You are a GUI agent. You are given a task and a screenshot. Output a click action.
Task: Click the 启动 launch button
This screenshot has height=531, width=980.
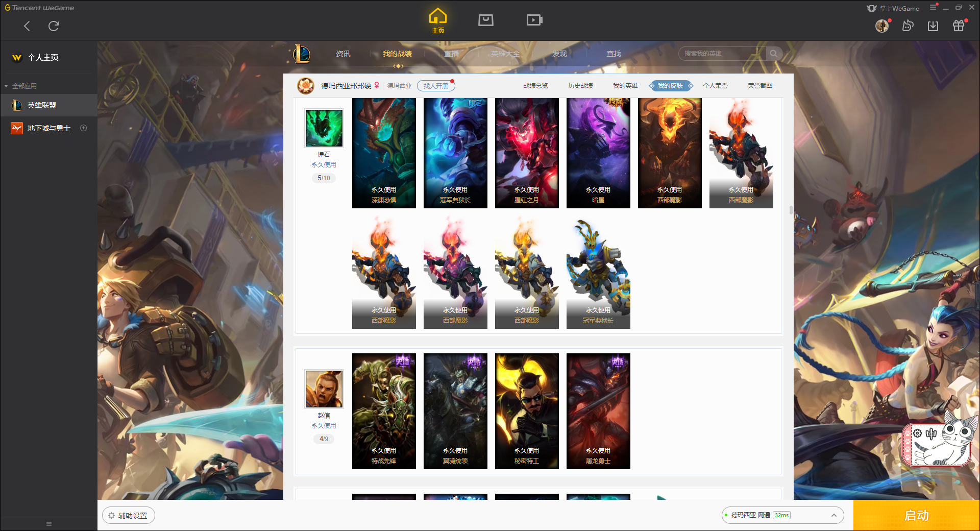pos(916,516)
